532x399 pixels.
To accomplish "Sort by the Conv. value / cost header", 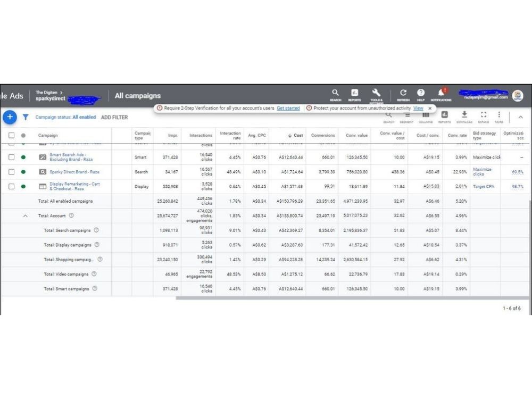I will click(x=392, y=135).
